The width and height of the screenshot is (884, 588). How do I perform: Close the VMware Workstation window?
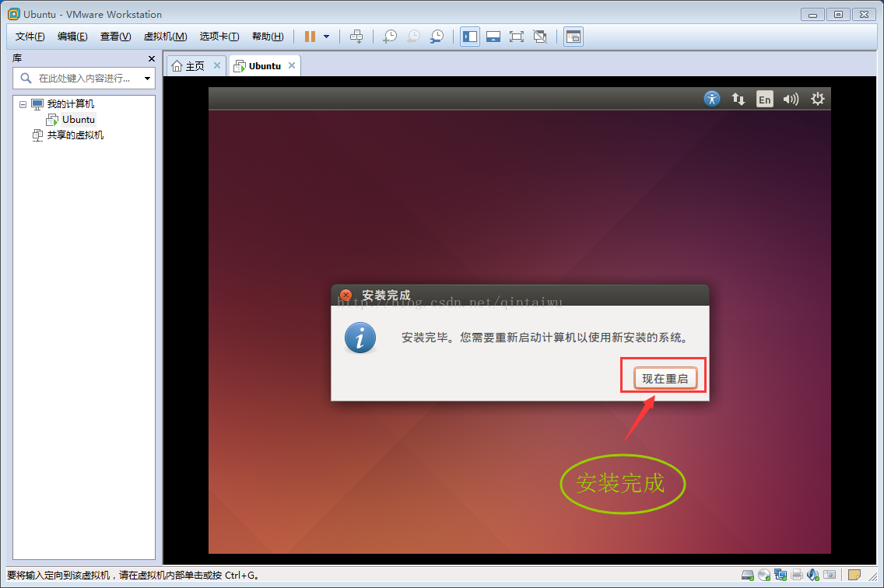pos(864,15)
